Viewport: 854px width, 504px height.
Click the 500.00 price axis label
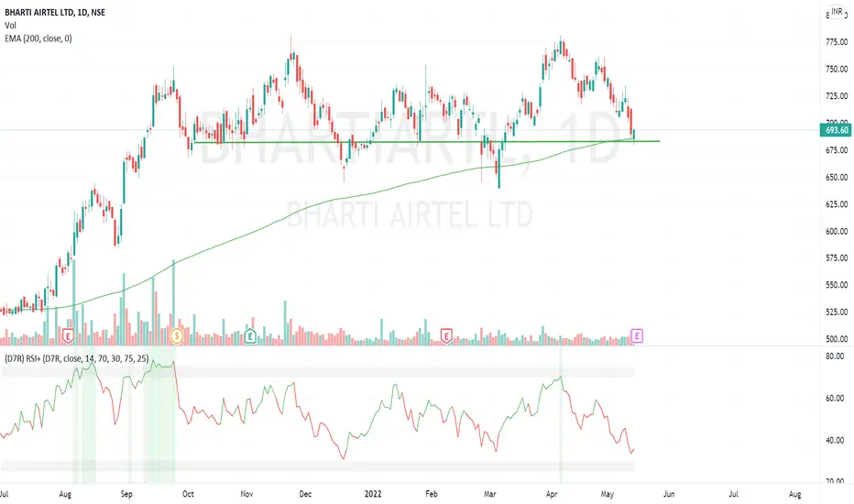tap(837, 338)
